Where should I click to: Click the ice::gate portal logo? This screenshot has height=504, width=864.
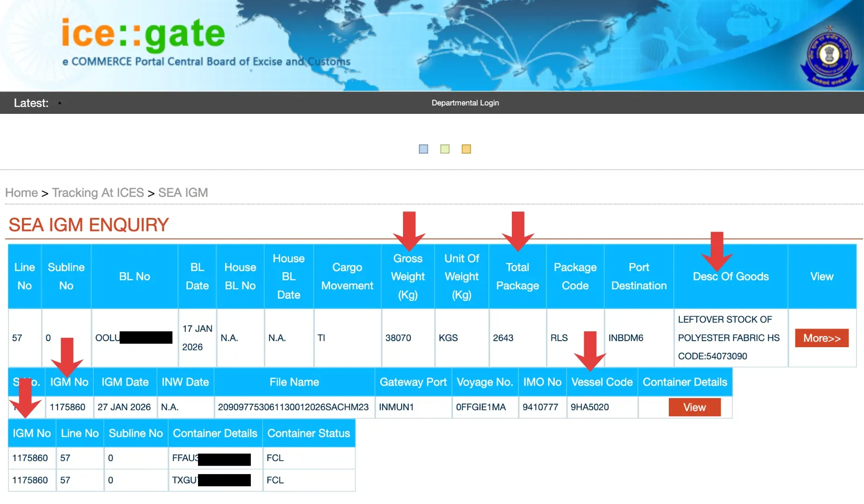pos(143,34)
